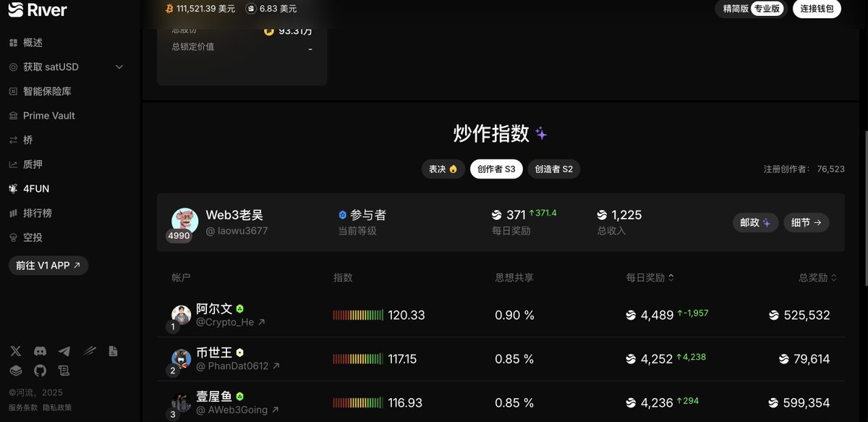
Task: Open River's GitHub page icon
Action: coord(40,371)
